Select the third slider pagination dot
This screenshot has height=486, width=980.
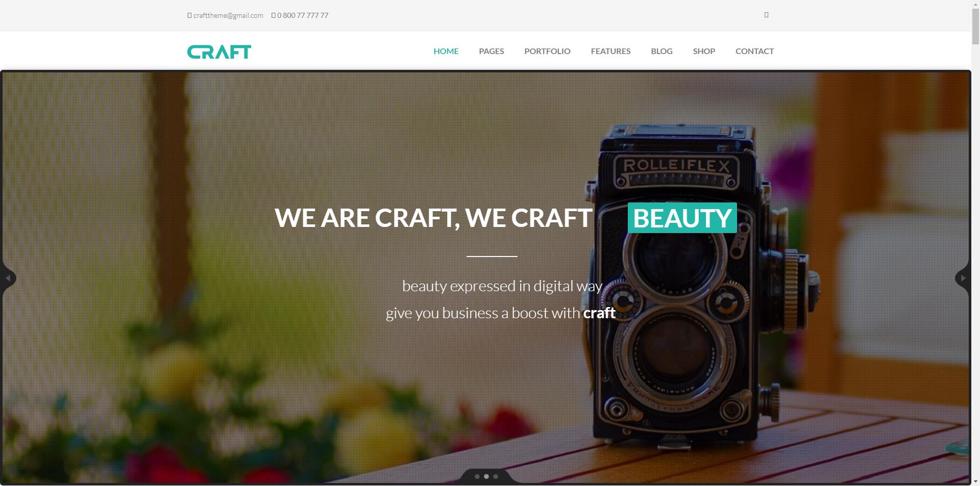coord(496,476)
